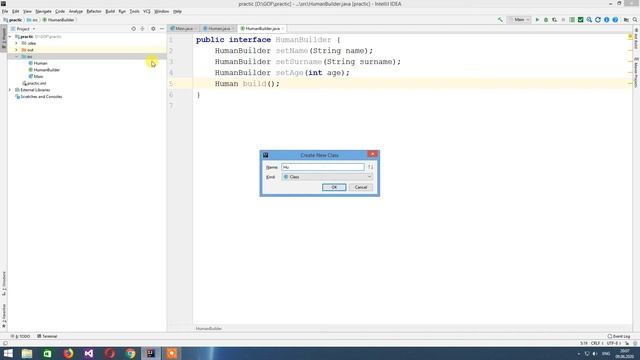Open Visual Studio from the taskbar

[x=89, y=353]
